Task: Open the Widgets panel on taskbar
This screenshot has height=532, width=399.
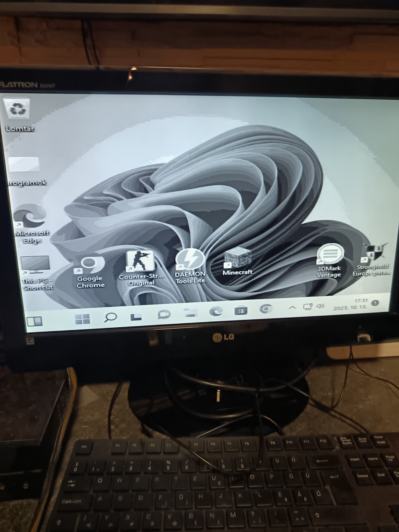Action: (x=34, y=322)
